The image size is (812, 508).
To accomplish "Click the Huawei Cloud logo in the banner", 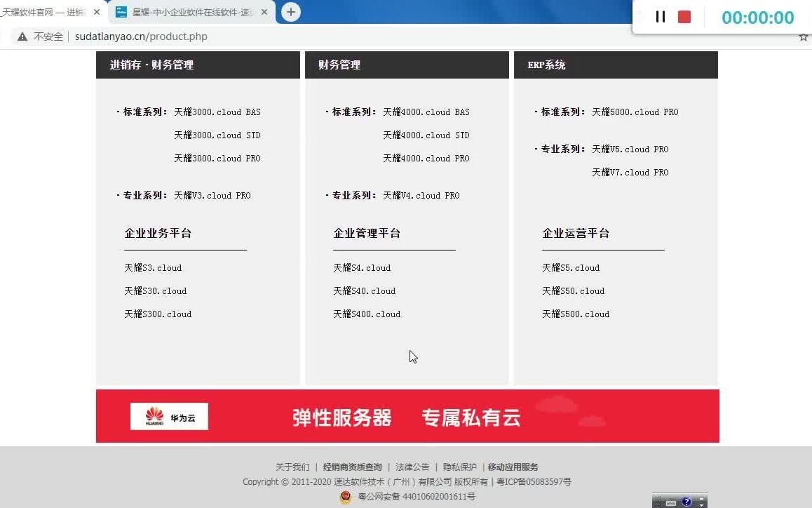I will (168, 415).
